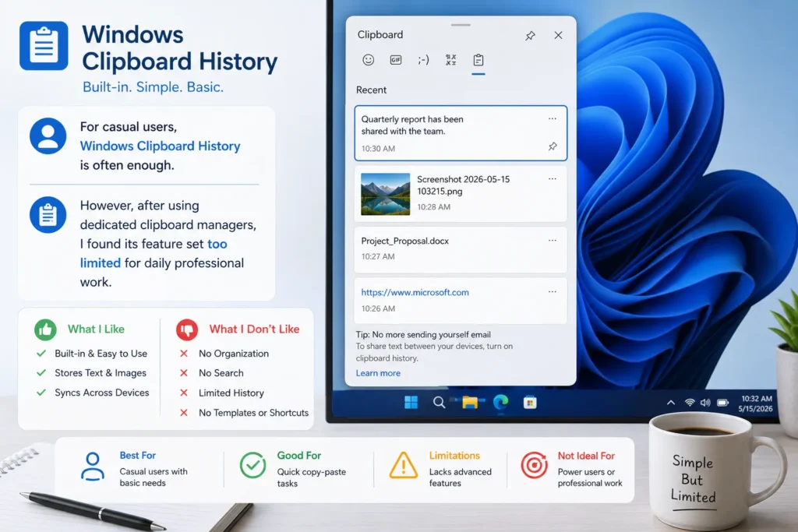Viewport: 798px width, 532px height.
Task: Switch to the GIF tab
Action: pos(395,60)
